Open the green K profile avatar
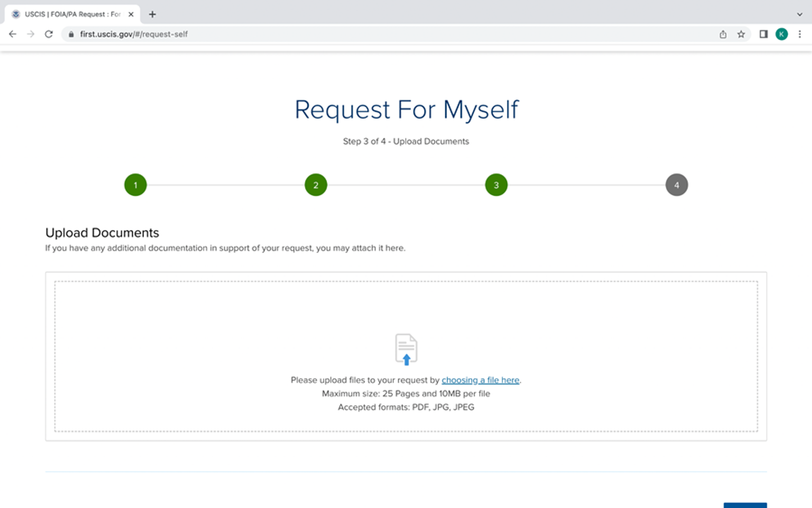812x508 pixels. (782, 34)
